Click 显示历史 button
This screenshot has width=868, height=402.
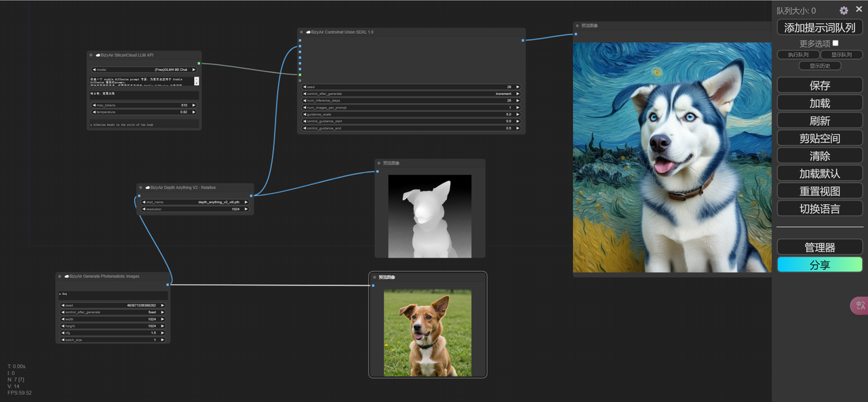click(x=820, y=66)
